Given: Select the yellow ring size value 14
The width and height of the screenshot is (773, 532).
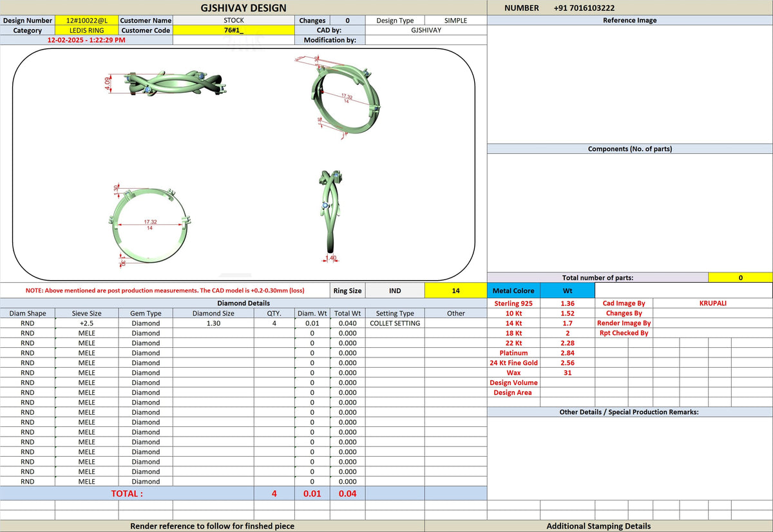Looking at the screenshot, I should 455,290.
